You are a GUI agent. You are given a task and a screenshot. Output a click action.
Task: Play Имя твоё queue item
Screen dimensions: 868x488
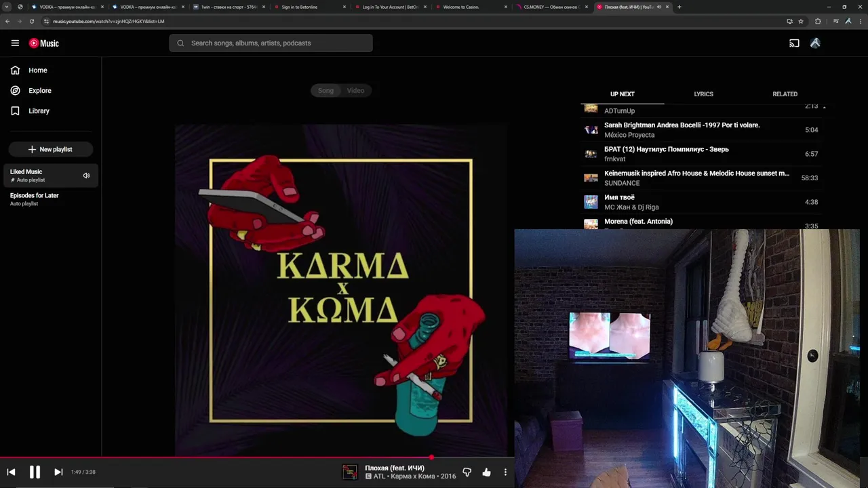pyautogui.click(x=703, y=202)
